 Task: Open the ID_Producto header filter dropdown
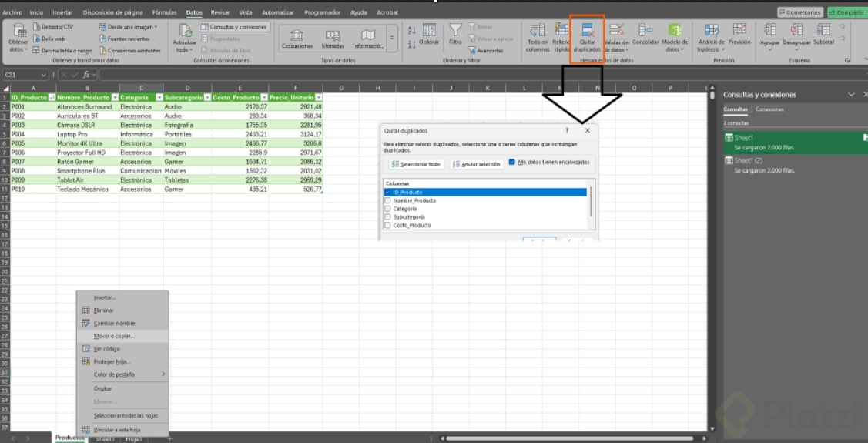pos(52,97)
